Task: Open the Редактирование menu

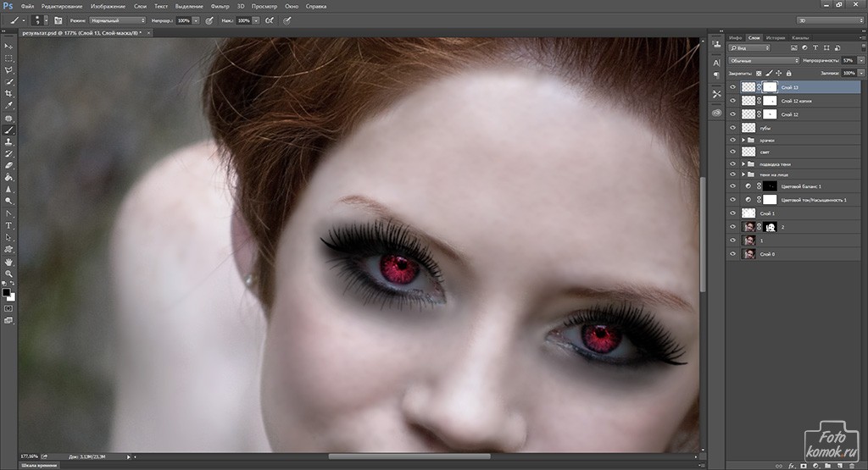Action: tap(62, 6)
